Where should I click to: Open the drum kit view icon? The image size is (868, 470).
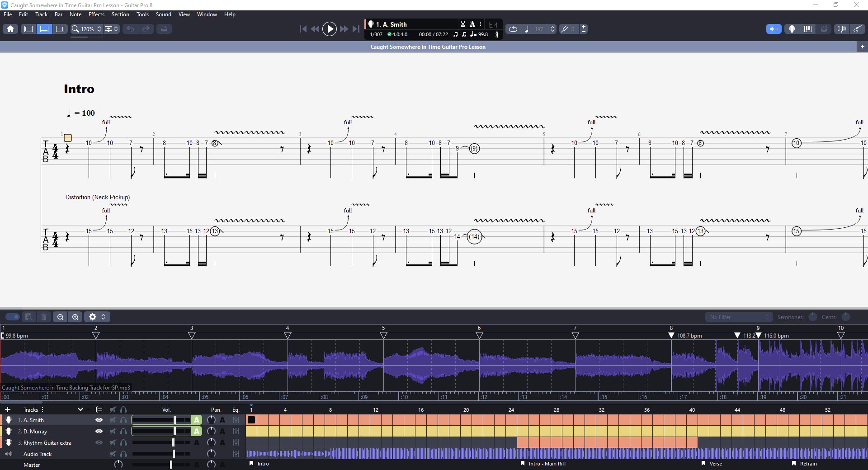click(824, 29)
